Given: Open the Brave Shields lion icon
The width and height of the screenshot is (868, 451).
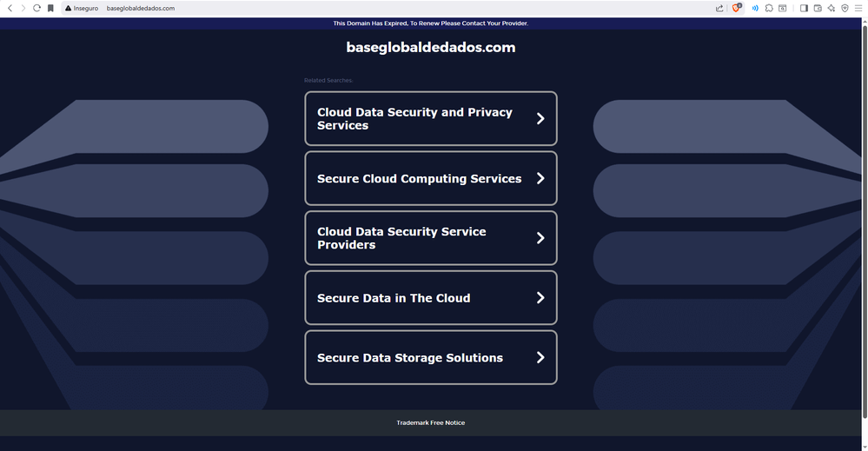Looking at the screenshot, I should click(737, 8).
